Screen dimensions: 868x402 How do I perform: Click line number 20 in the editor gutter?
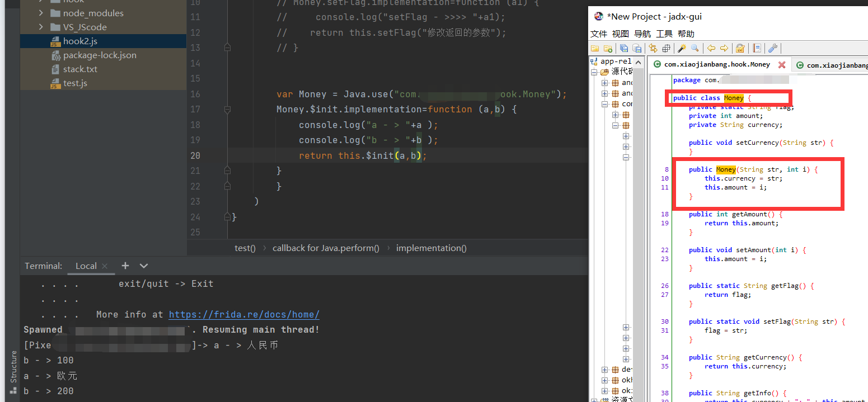tap(195, 155)
